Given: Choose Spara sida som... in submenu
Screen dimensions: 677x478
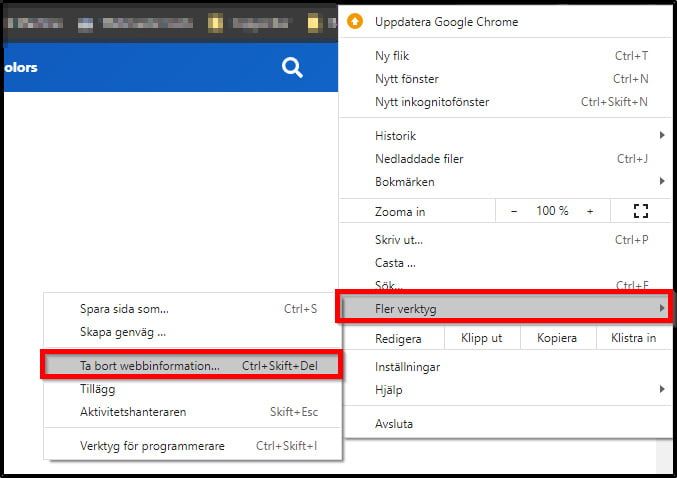Looking at the screenshot, I should pos(193,309).
